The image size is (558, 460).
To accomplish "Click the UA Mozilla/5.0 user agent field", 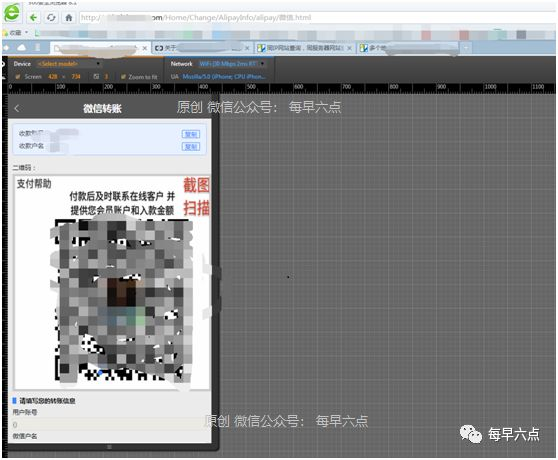I will 223,76.
